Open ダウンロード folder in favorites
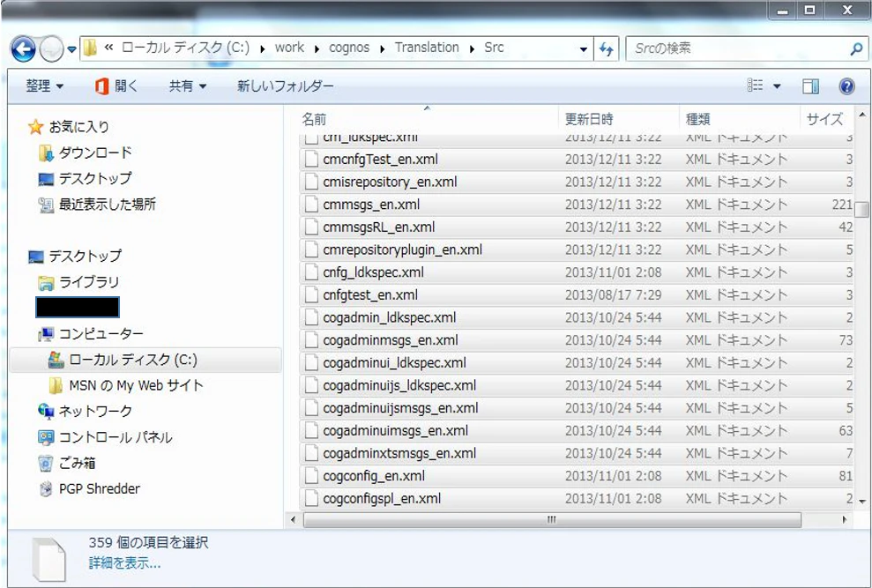This screenshot has width=872, height=588. [85, 153]
